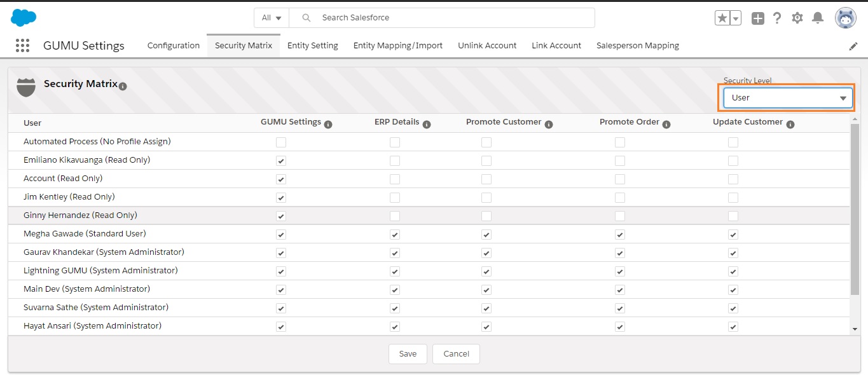Check Promote Order for Ginny Hernandez
868x375 pixels.
[620, 216]
